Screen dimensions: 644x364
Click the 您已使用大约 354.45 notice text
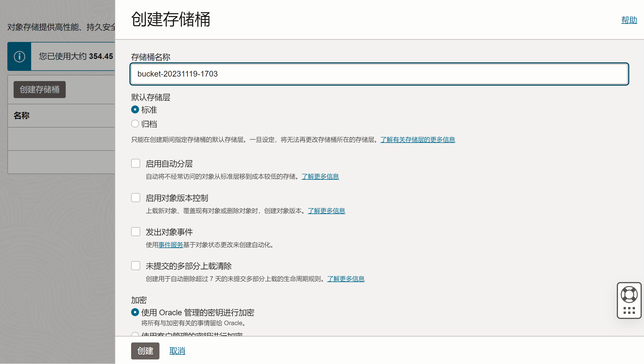pos(76,56)
